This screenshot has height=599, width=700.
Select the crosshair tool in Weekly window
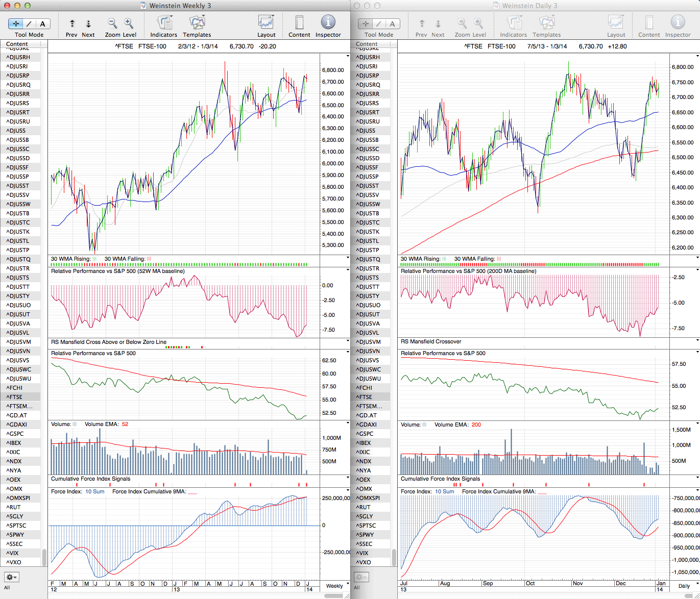(16, 23)
